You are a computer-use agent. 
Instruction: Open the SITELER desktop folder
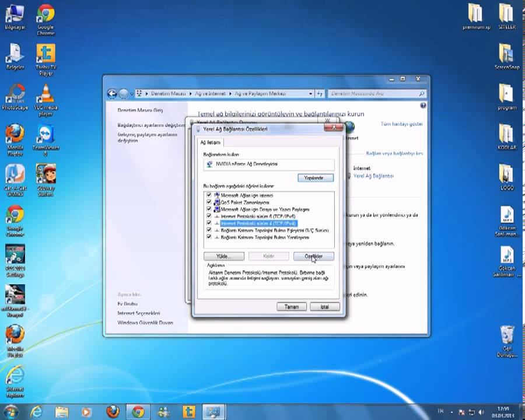506,17
